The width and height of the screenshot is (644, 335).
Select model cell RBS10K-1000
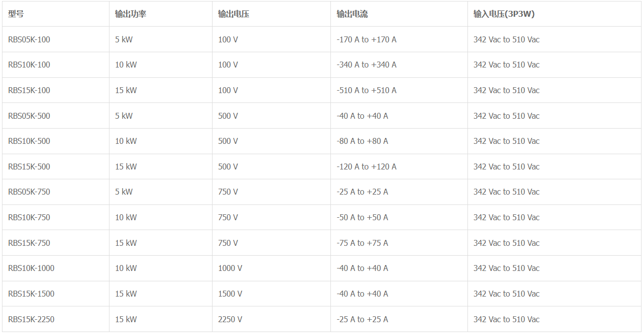[31, 268]
